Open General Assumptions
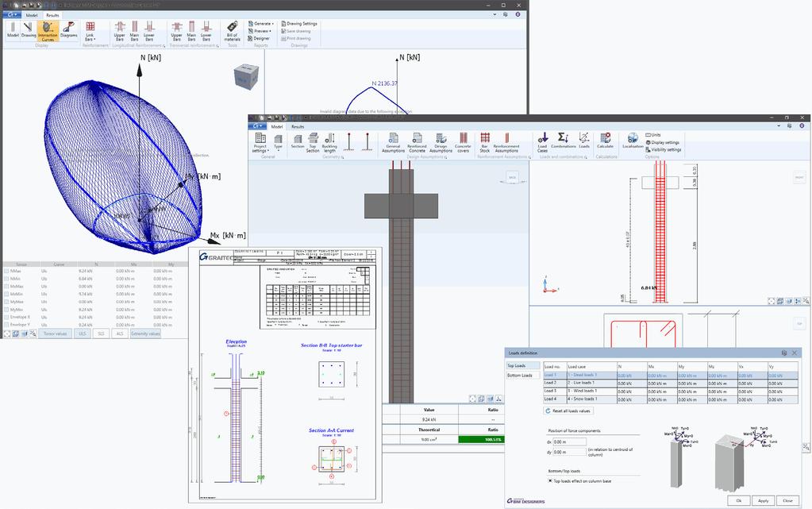The image size is (812, 509). (393, 143)
